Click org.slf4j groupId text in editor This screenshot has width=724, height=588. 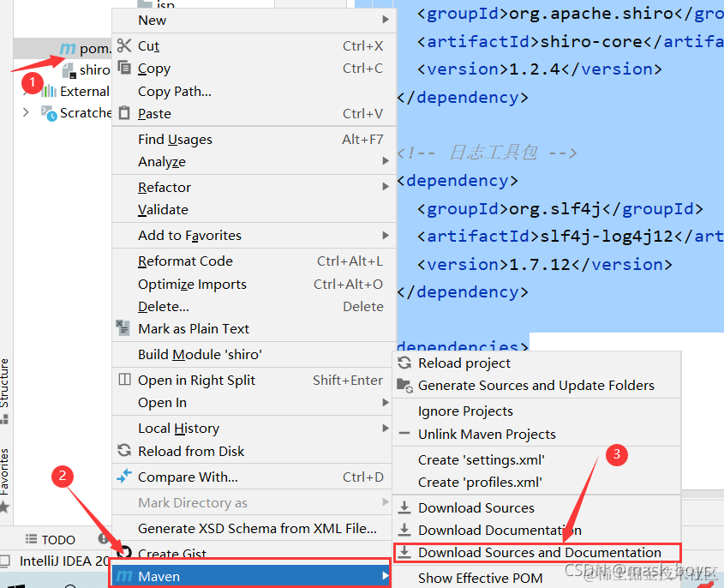(555, 209)
